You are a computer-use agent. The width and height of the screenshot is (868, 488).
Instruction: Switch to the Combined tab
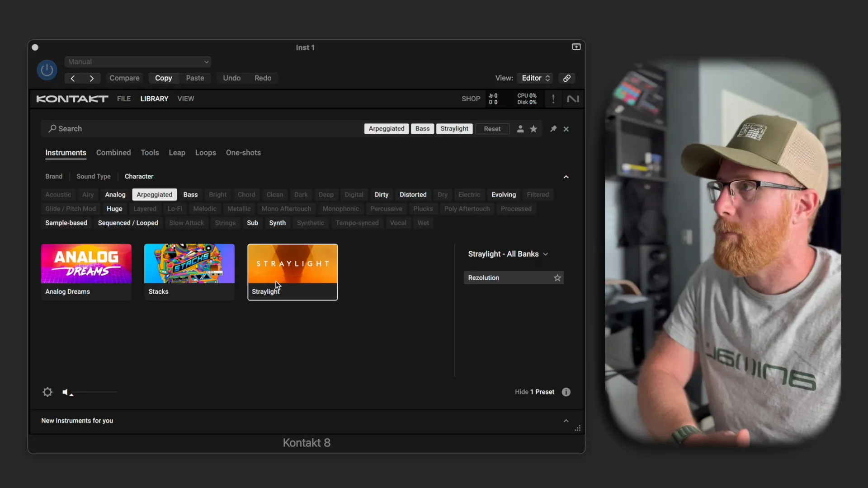[x=113, y=153]
